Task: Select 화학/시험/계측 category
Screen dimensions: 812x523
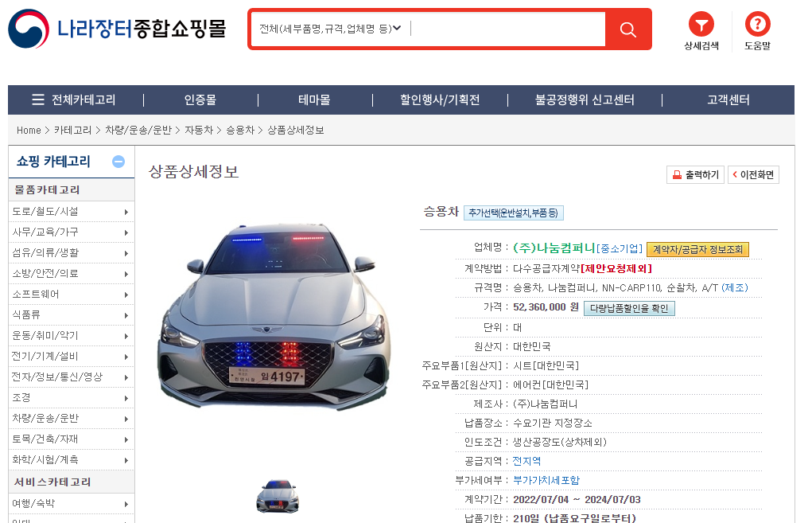Action: click(45, 460)
